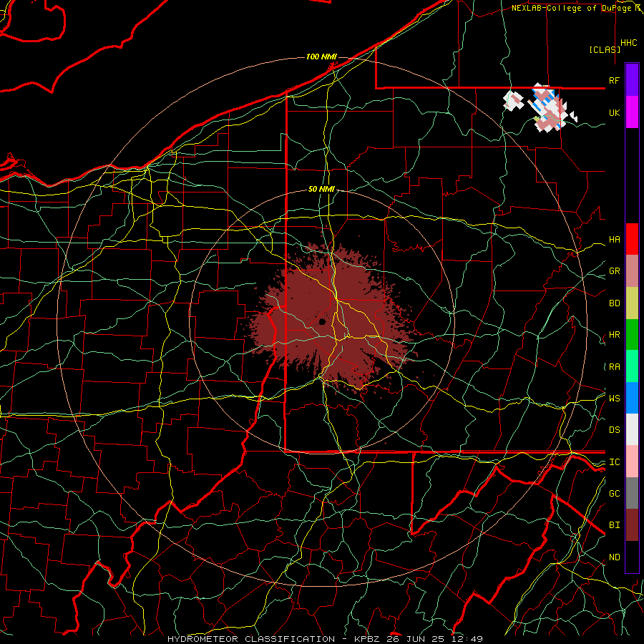Screen dimensions: 644x644
Task: Click the GC legend label
Action: (614, 494)
